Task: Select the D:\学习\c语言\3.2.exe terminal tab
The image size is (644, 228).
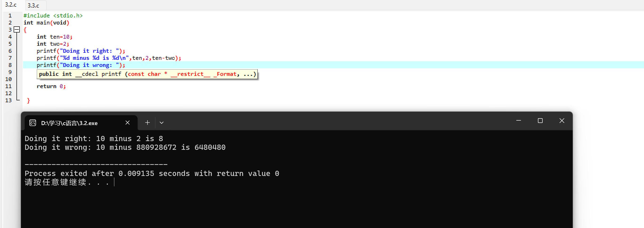Action: coord(81,123)
